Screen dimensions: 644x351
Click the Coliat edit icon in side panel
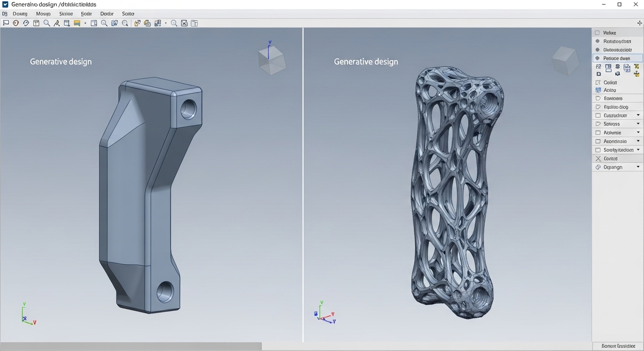coord(598,82)
